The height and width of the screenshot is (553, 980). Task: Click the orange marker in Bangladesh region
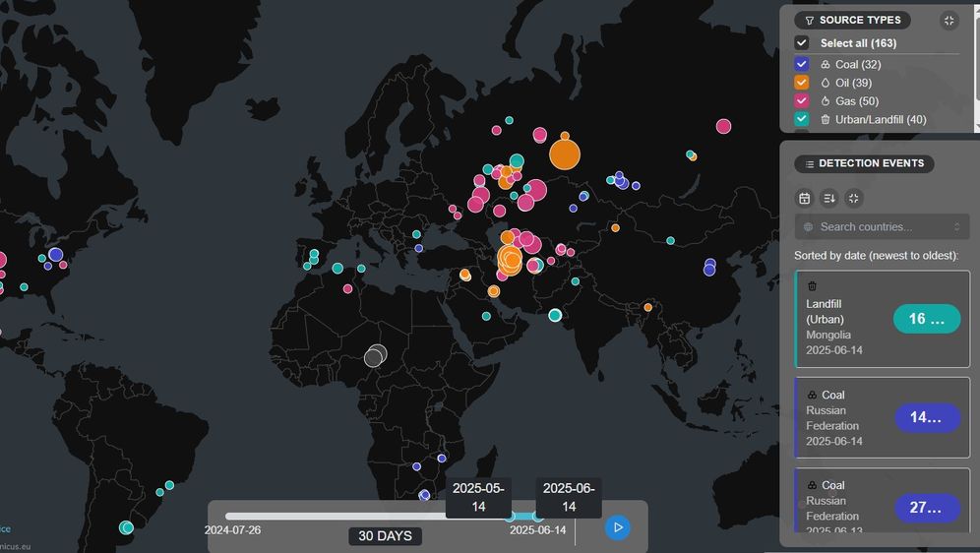click(x=648, y=307)
